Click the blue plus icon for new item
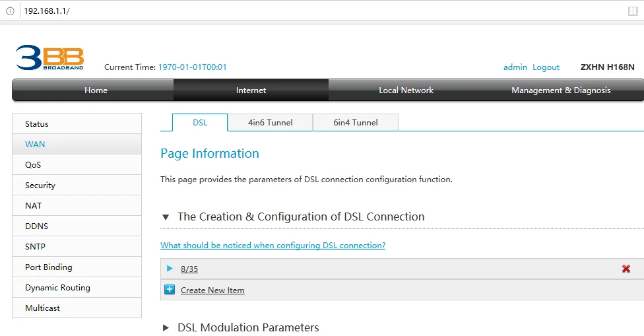 (170, 290)
